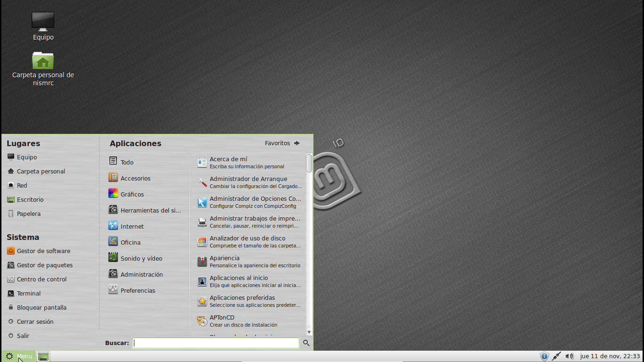Click the Gestor de software icon

click(11, 251)
